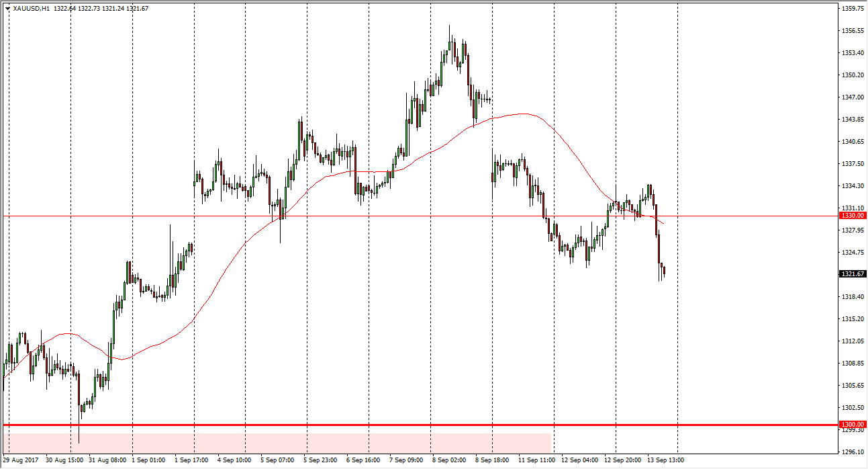Click the 1347.00 price scale value

pyautogui.click(x=851, y=97)
